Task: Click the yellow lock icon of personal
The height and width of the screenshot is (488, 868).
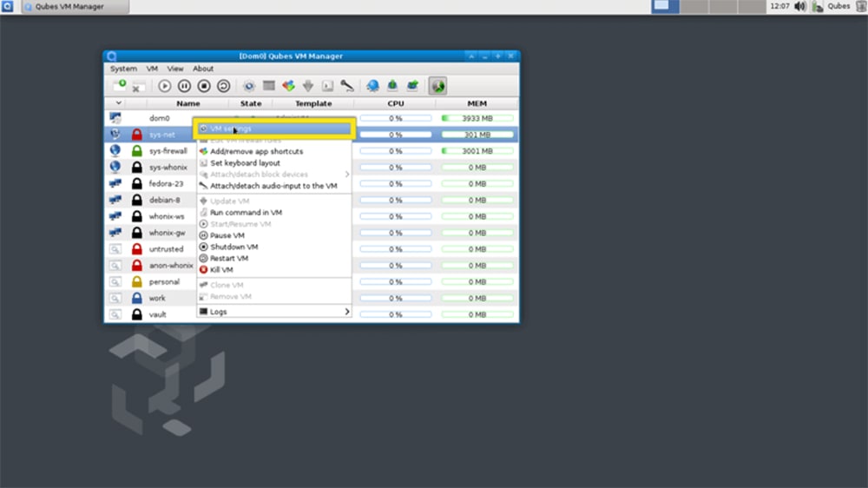Action: 137,282
